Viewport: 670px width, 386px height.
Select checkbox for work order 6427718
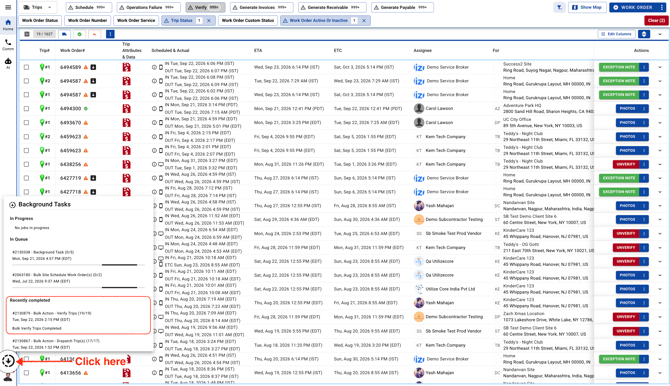26,192
